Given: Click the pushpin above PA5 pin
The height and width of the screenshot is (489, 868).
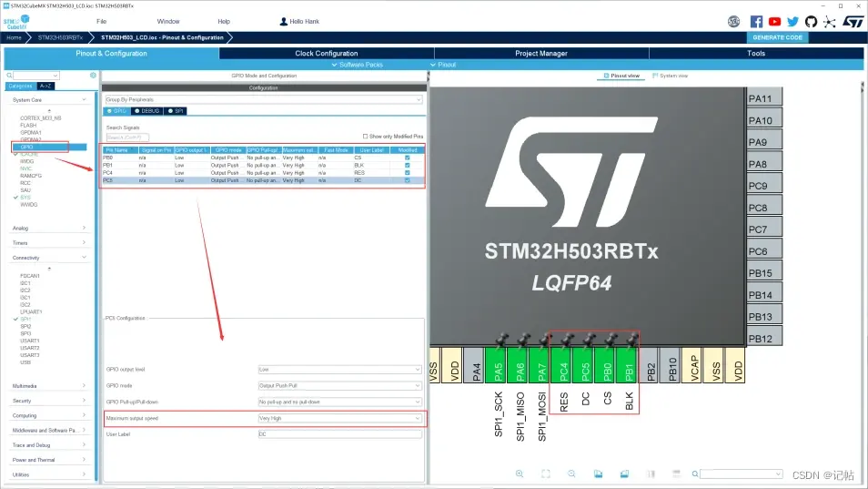Looking at the screenshot, I should [x=501, y=340].
